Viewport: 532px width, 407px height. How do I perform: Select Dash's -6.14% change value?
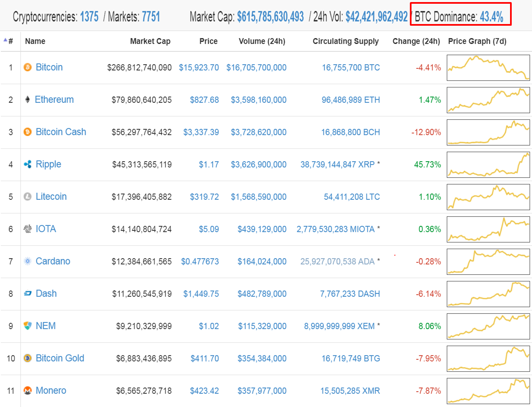[428, 294]
